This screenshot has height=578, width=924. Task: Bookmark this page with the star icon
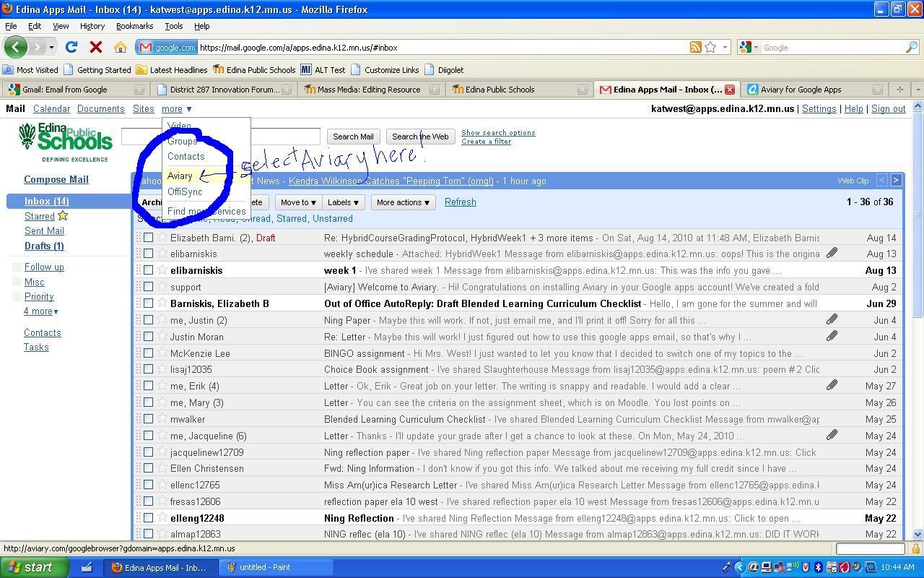(x=710, y=47)
